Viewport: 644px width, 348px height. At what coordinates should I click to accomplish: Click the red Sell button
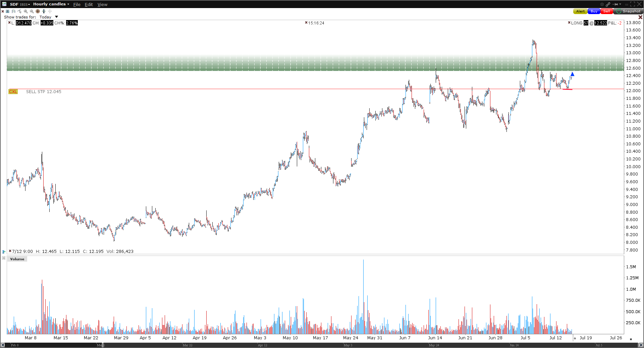click(607, 11)
